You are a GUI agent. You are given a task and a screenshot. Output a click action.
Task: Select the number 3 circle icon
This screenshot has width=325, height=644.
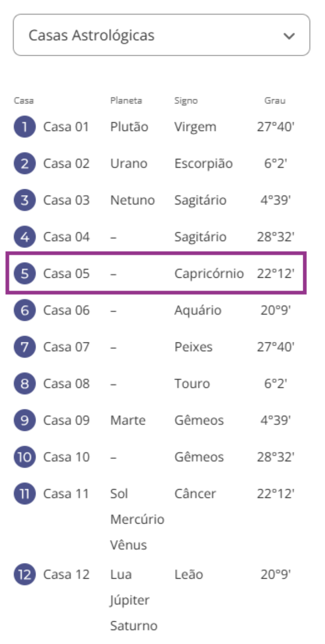24,200
